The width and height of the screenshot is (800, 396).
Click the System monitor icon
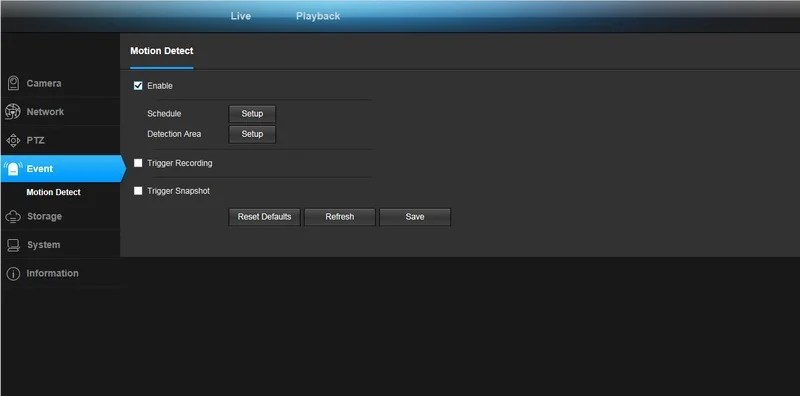pyautogui.click(x=13, y=245)
